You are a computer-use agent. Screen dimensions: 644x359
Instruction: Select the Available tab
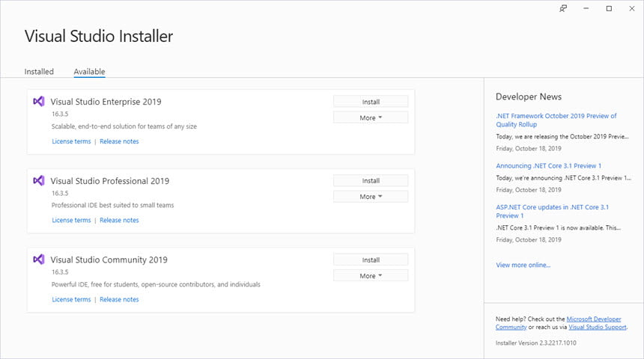(x=89, y=71)
